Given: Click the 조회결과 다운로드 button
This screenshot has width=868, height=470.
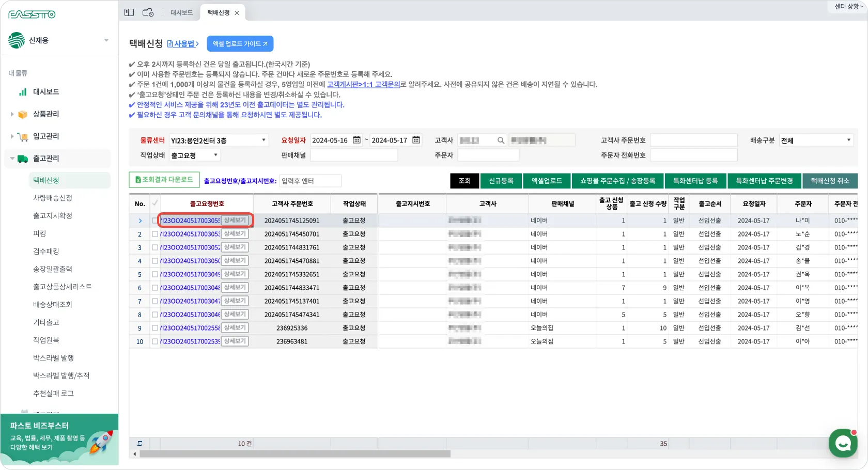Looking at the screenshot, I should pyautogui.click(x=164, y=180).
